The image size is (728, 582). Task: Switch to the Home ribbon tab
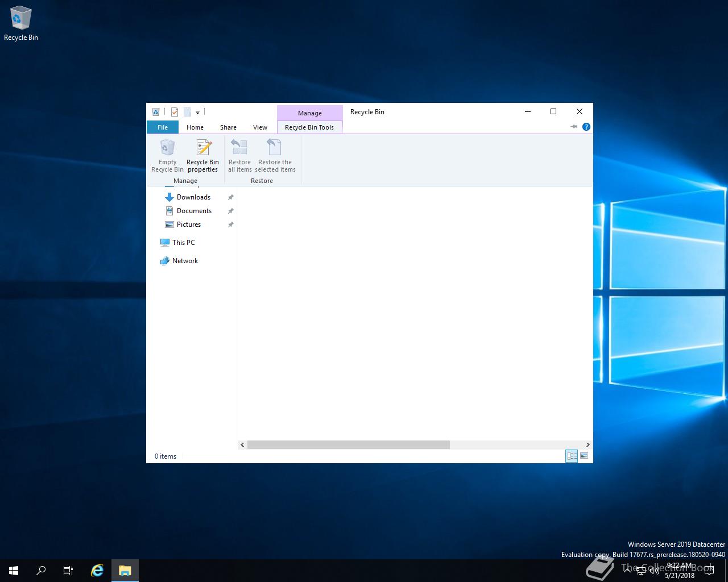[x=195, y=127]
